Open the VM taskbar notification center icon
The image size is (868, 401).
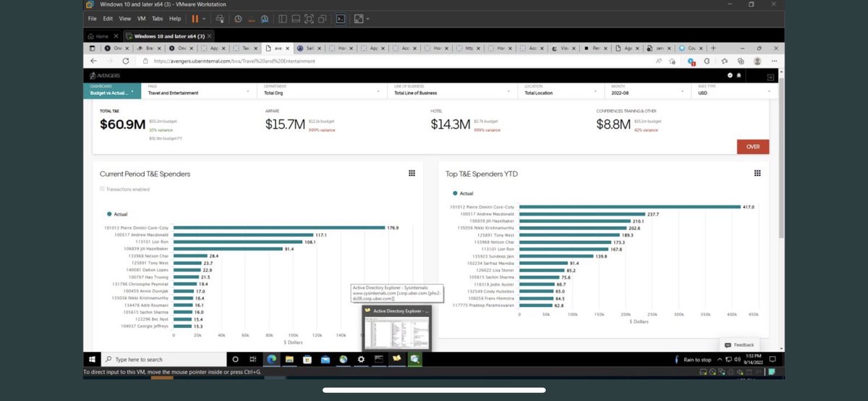click(x=773, y=359)
